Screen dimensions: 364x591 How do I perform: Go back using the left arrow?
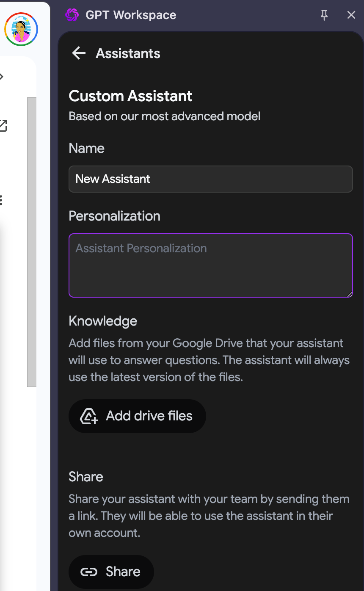[x=79, y=53]
